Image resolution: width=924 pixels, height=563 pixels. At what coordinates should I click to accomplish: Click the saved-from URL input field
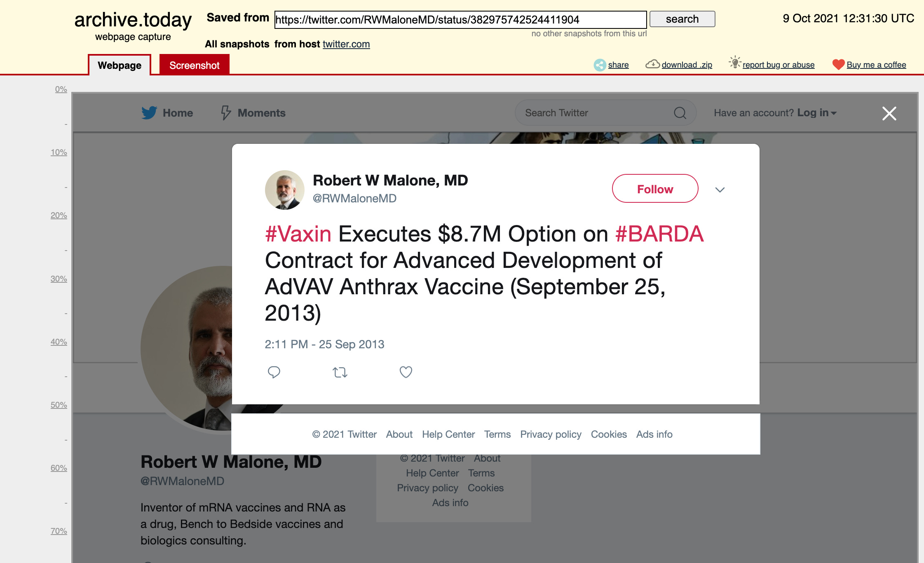(460, 20)
